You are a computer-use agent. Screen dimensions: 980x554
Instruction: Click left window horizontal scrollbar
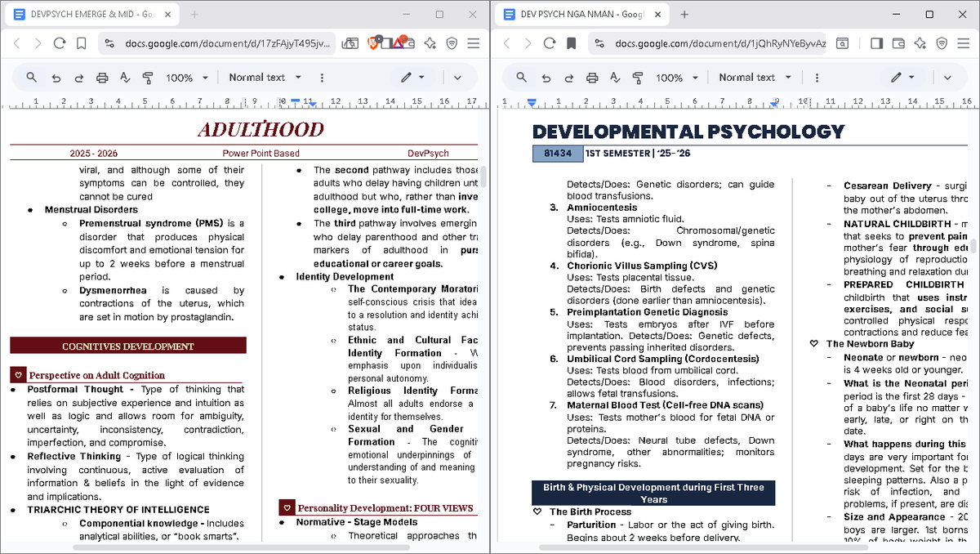click(x=240, y=547)
